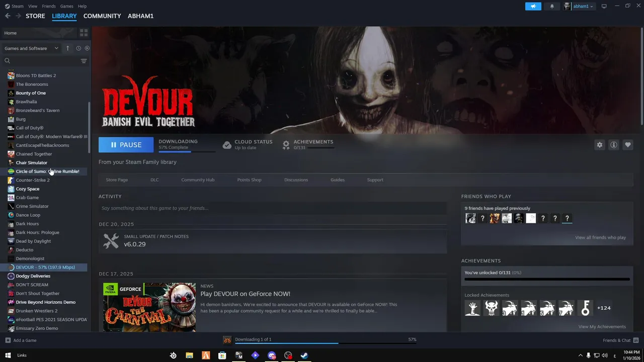Screen dimensions: 644x362
Task: Show the +124 more locked achievements
Action: (x=604, y=308)
